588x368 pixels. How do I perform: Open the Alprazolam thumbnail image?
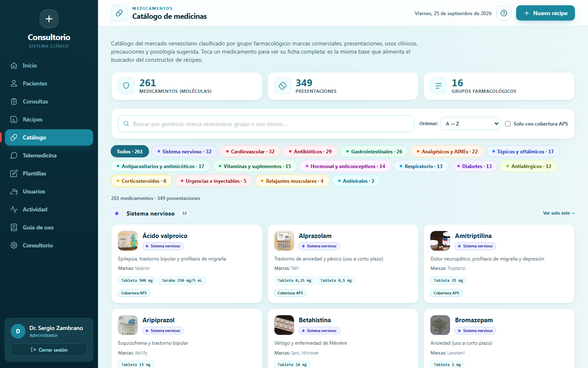coord(284,241)
